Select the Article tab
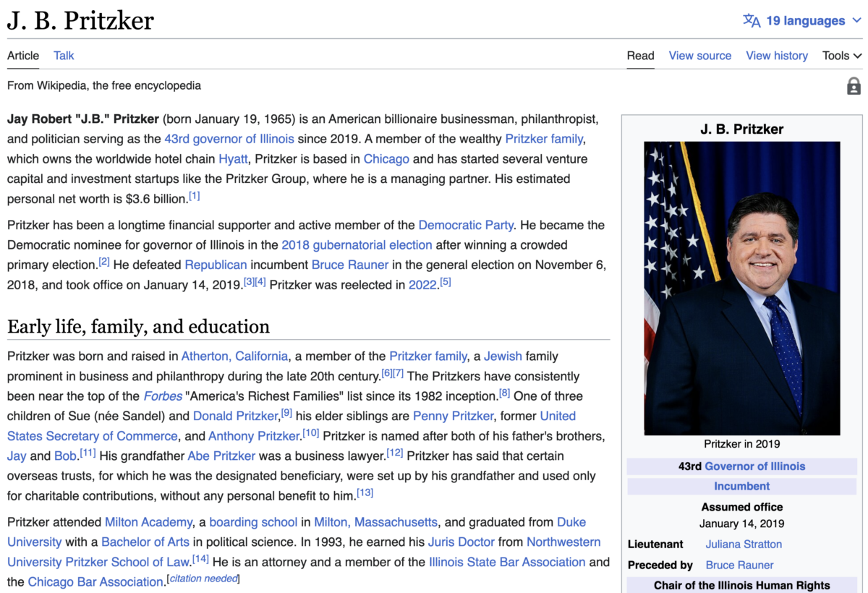Screen dimensions: 868x593 pyautogui.click(x=23, y=56)
